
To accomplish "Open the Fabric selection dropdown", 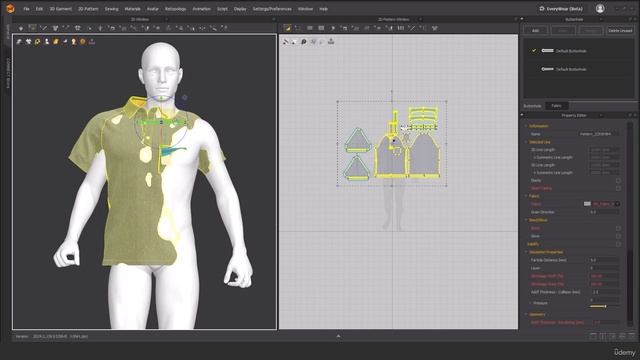I will click(x=617, y=204).
